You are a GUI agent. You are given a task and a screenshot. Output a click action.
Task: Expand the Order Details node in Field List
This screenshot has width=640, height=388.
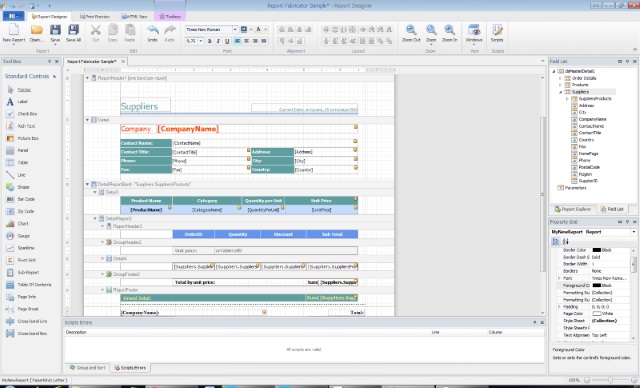point(560,78)
